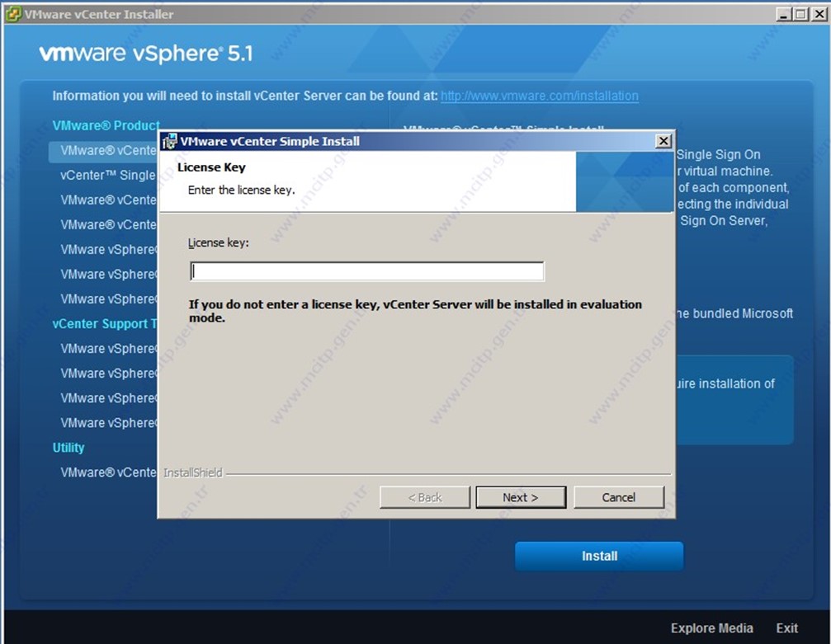Screen dimensions: 831x644
Task: Click Exit in the installer footer
Action: (x=787, y=628)
